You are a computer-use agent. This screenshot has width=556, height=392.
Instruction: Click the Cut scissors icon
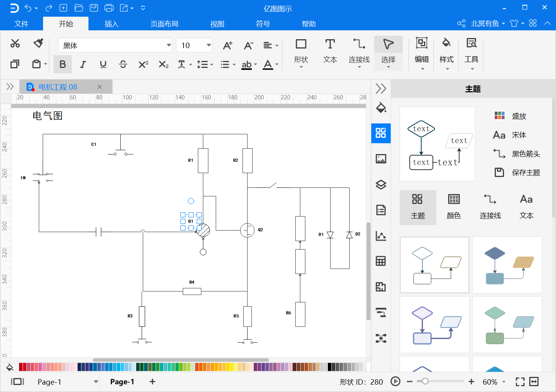(x=15, y=43)
